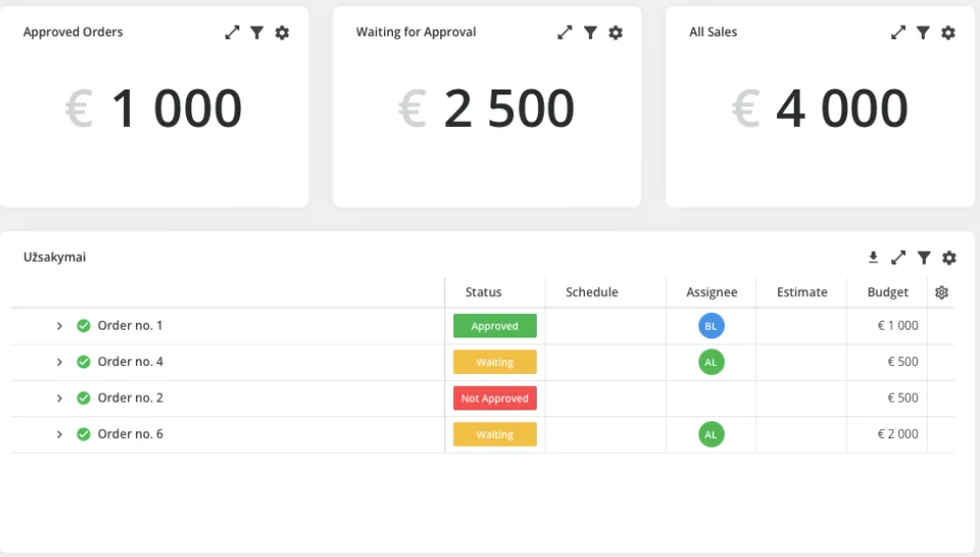Open Order no. 1 task name
This screenshot has height=557, width=980.
[130, 326]
